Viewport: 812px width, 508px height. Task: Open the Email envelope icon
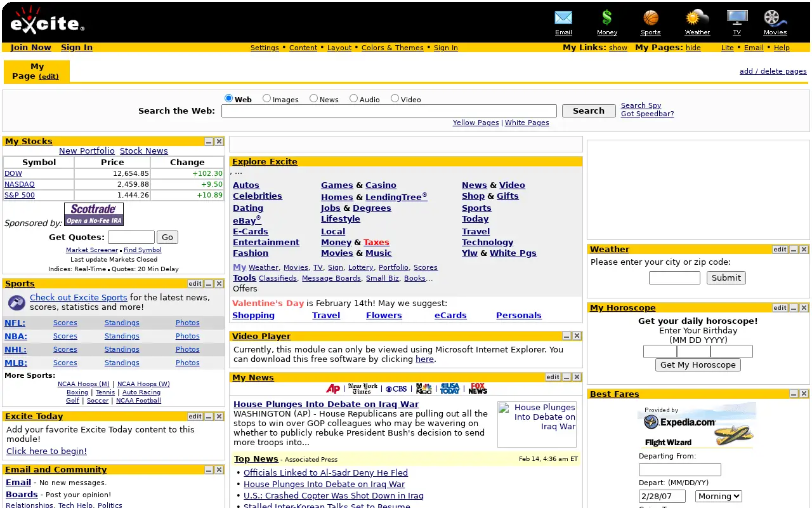(563, 18)
